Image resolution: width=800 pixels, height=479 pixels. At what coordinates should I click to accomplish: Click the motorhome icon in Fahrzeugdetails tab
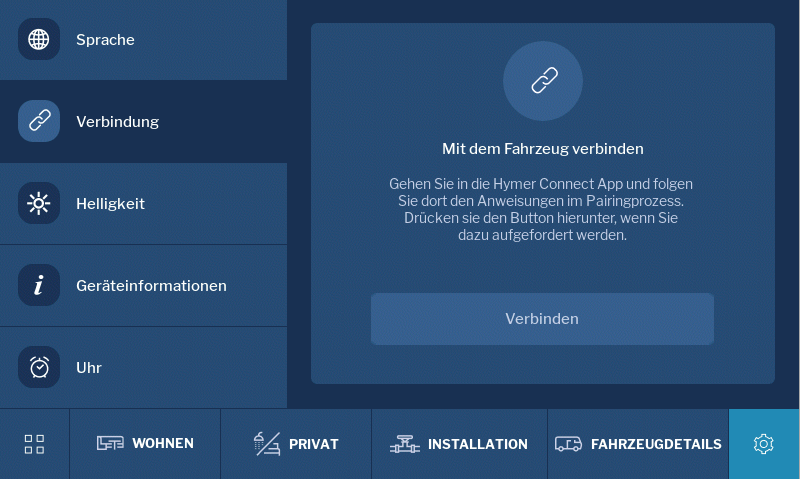pyautogui.click(x=568, y=444)
